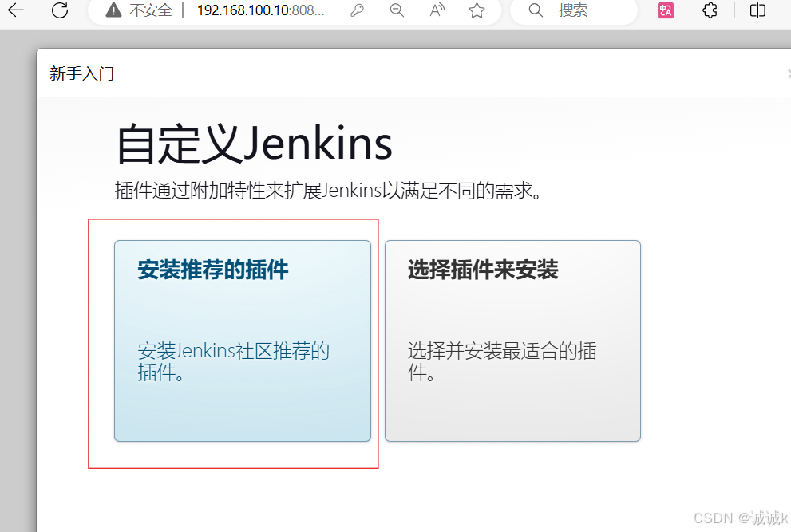The image size is (791, 532).
Task: Click the search magnifier icon
Action: click(x=536, y=10)
